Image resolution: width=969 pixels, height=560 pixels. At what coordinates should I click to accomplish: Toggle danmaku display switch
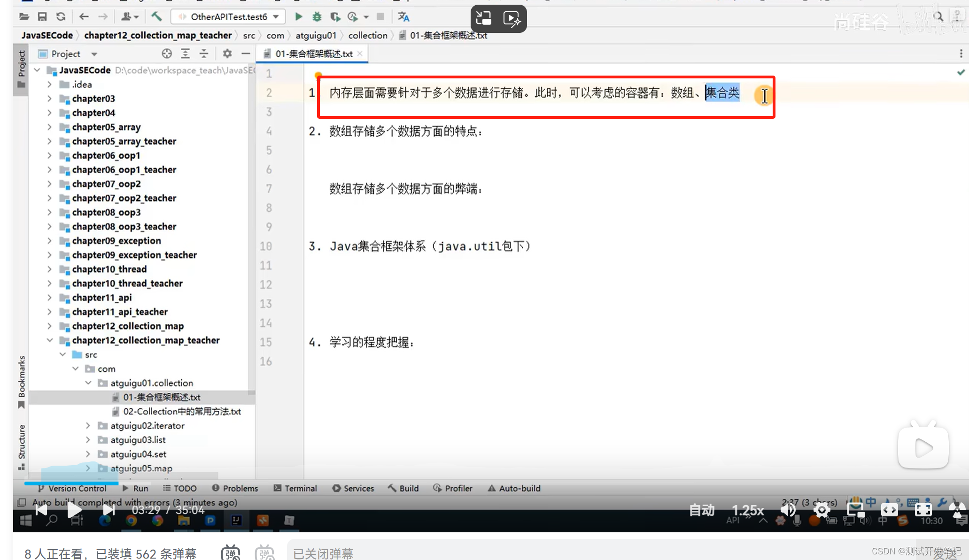[x=231, y=553]
